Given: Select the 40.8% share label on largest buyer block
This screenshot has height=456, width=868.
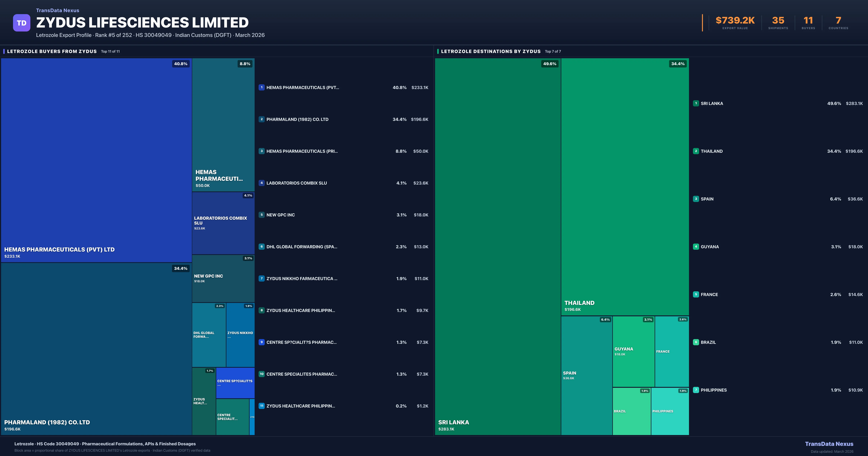Looking at the screenshot, I should 181,63.
